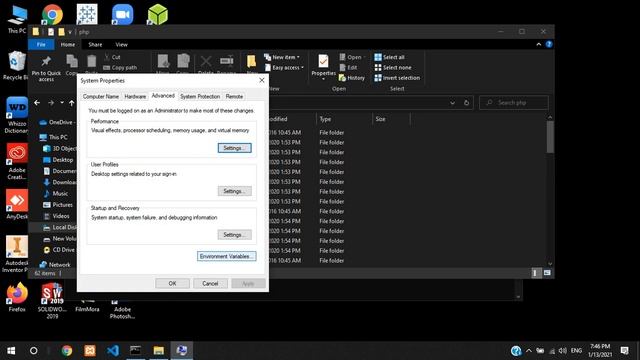The height and width of the screenshot is (360, 640).
Task: Open Performance Settings button
Action: point(234,148)
